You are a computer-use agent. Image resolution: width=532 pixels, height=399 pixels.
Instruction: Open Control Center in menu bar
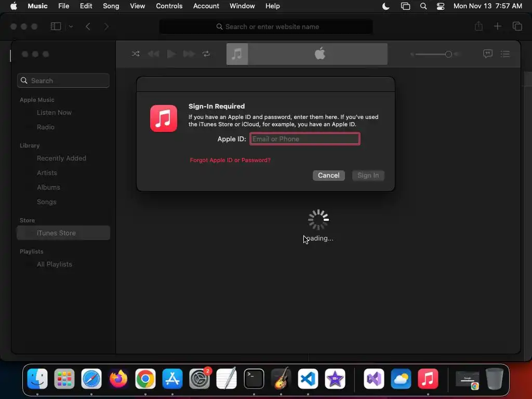(x=441, y=6)
